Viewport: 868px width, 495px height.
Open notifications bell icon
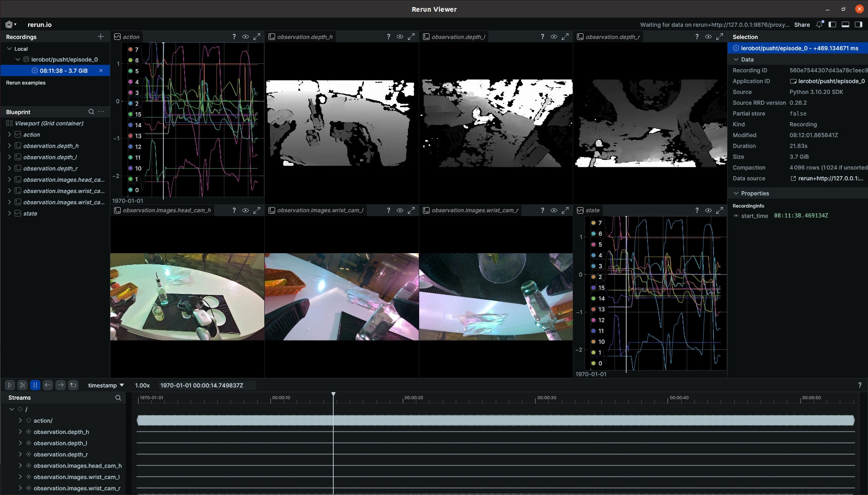(x=819, y=24)
